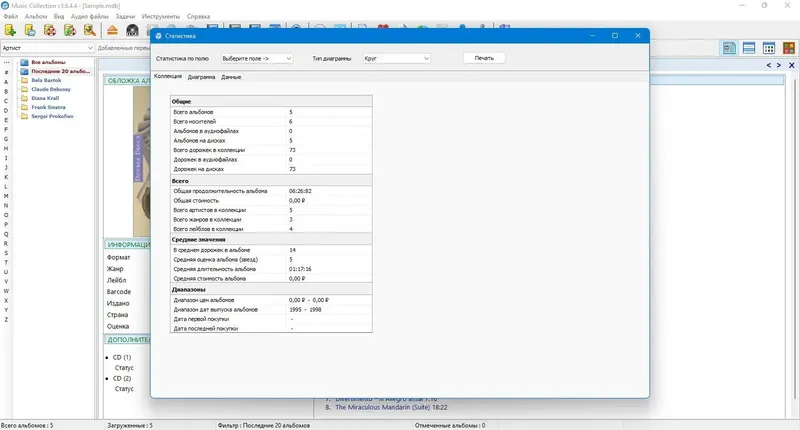Click the Отмеченные альбомы status entry
800x430 pixels.
[x=449, y=425]
